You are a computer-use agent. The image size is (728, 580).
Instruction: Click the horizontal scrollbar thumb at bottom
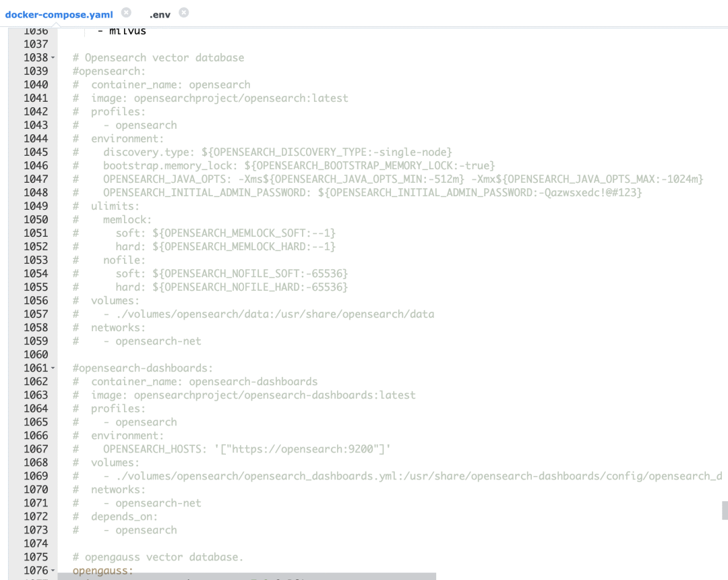click(247, 576)
